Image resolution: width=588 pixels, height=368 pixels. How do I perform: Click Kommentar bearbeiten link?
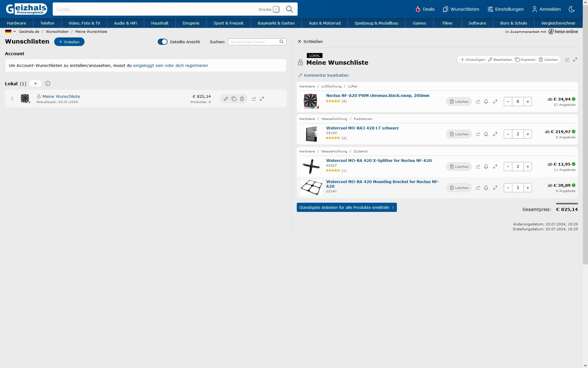click(x=326, y=75)
